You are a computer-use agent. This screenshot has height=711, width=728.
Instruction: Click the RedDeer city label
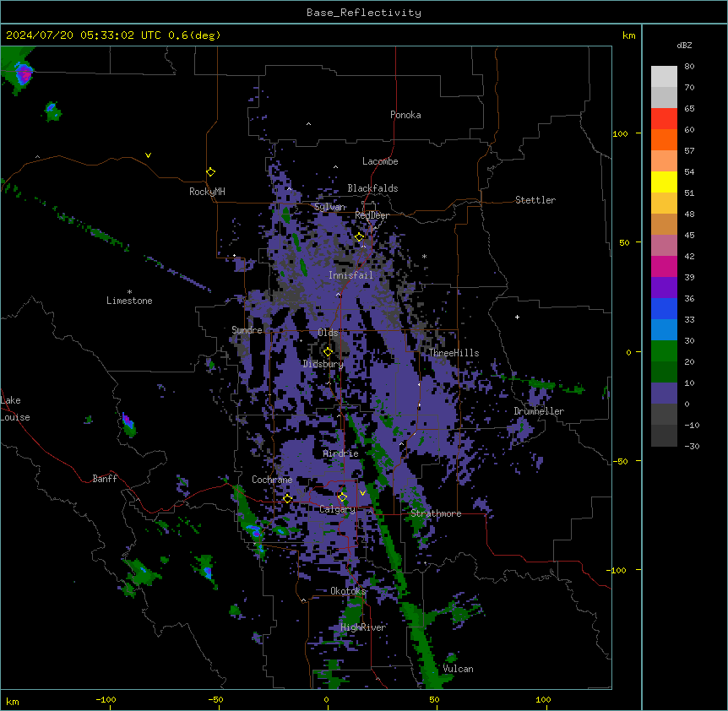372,215
